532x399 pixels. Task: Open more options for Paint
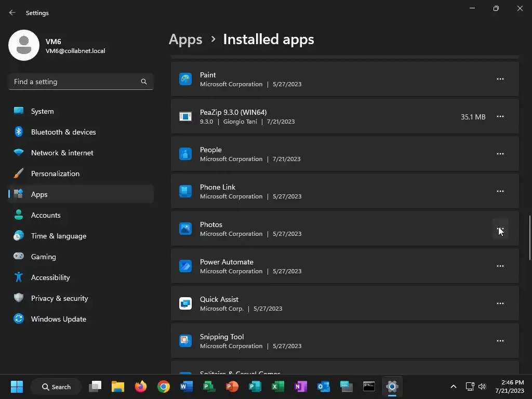500,79
